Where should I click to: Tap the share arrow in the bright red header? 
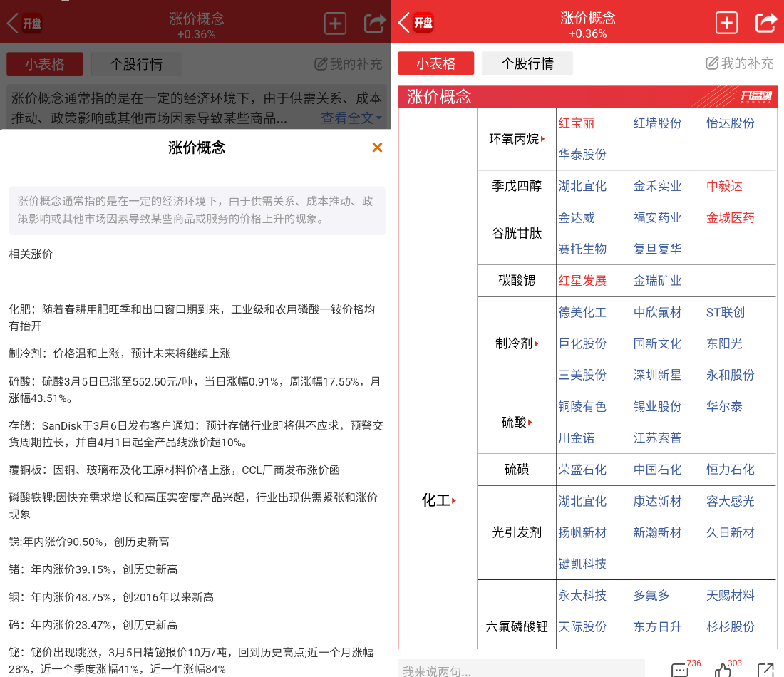[765, 24]
